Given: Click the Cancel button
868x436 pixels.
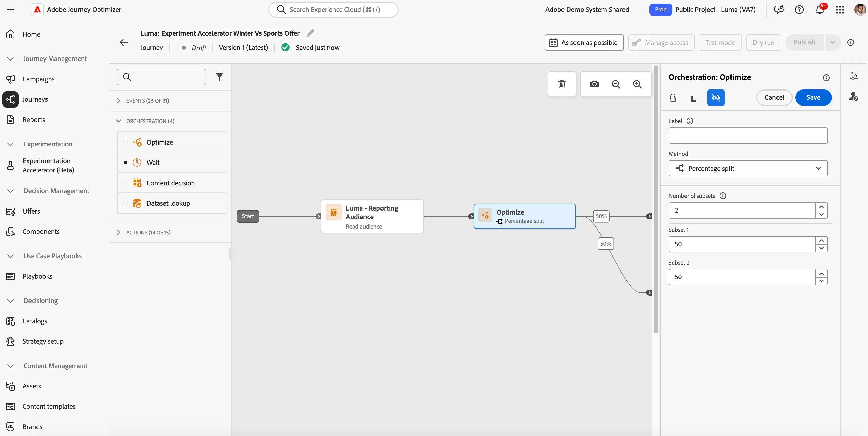Looking at the screenshot, I should pos(774,97).
